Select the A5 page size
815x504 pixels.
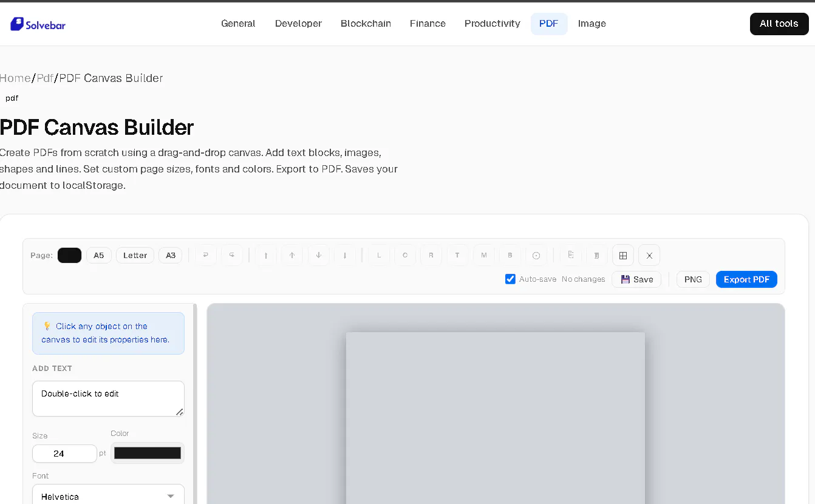point(99,255)
